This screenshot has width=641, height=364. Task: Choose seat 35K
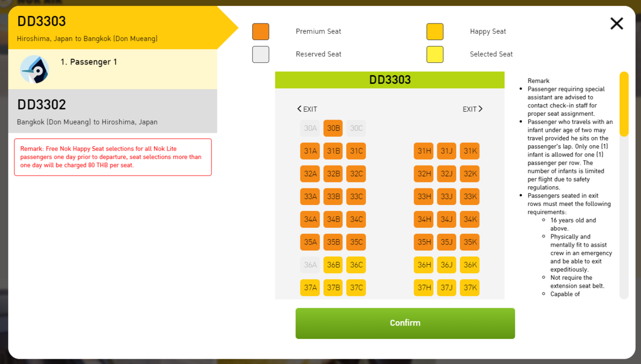(470, 242)
